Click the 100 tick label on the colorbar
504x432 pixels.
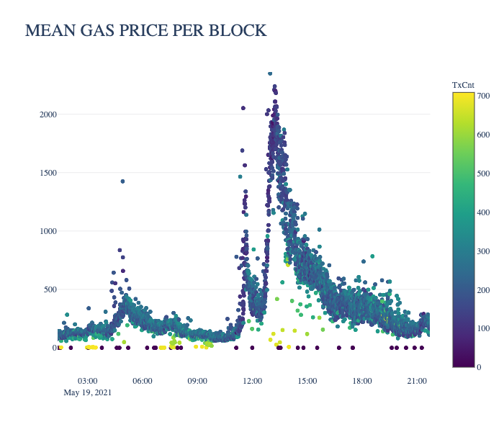(x=483, y=328)
